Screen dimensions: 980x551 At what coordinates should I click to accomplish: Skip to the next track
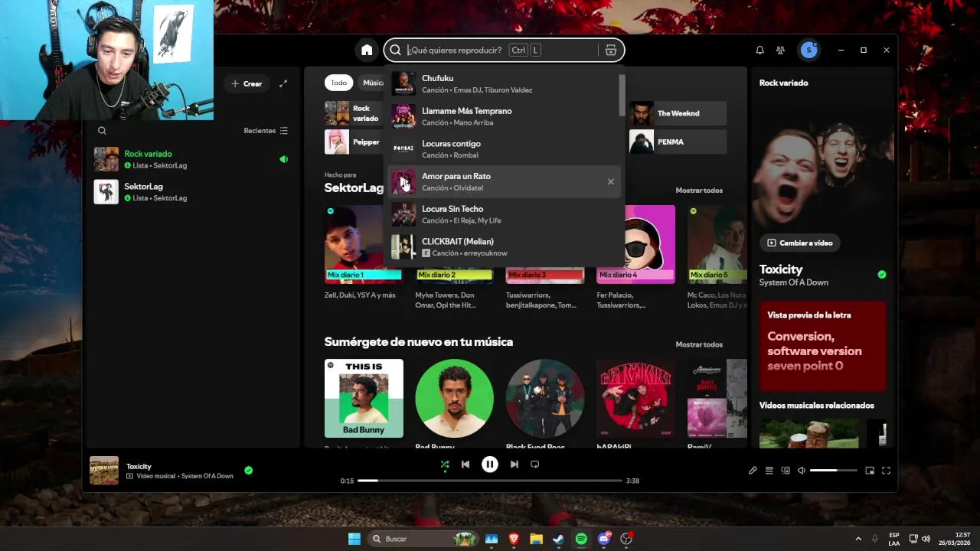[514, 465]
